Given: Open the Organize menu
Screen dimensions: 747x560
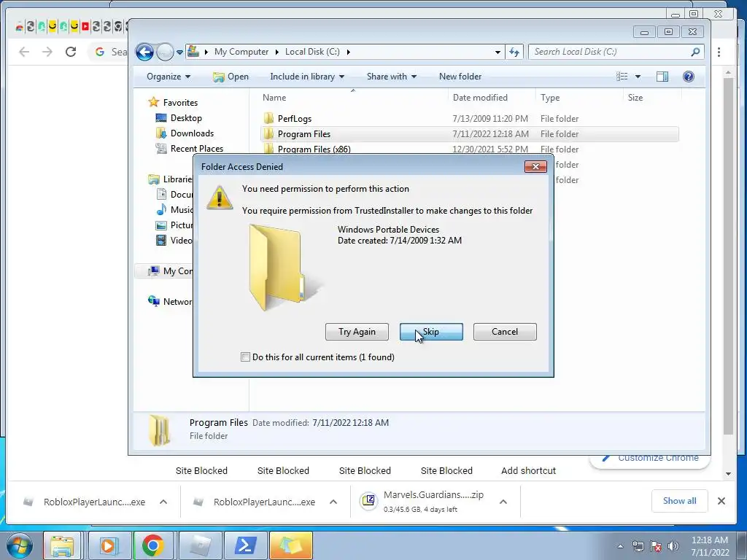Looking at the screenshot, I should point(169,76).
